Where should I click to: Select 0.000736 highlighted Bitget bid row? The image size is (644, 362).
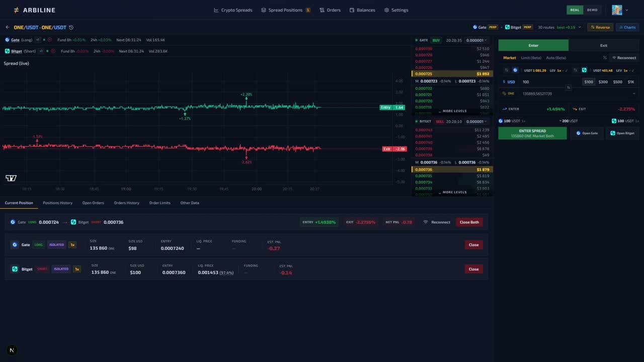coord(452,169)
